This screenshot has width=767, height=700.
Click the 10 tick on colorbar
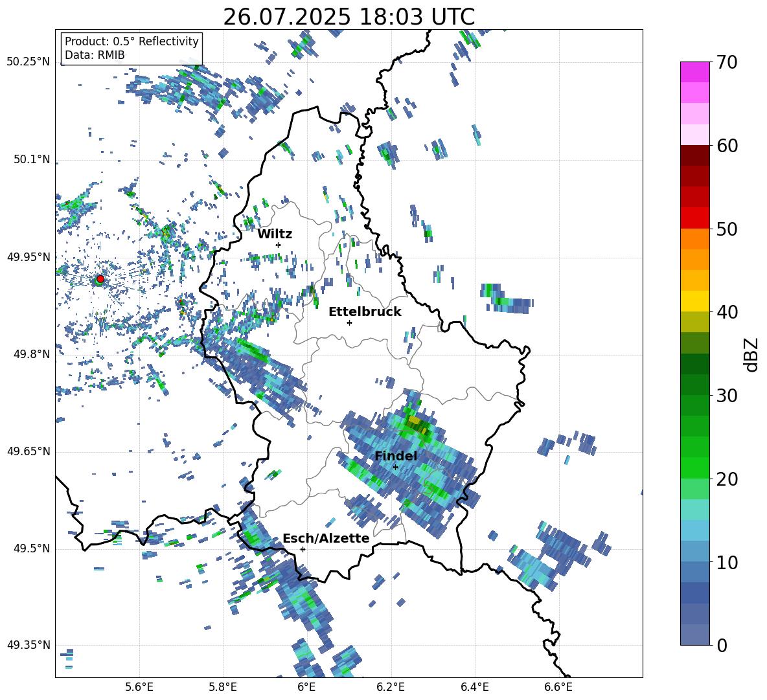tap(727, 562)
